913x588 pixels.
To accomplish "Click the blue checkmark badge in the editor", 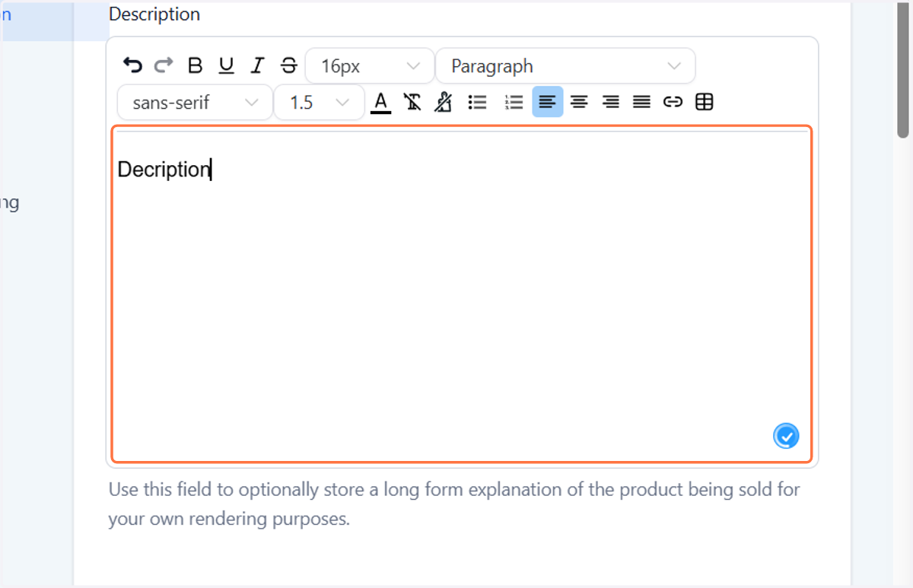I will pos(786,436).
